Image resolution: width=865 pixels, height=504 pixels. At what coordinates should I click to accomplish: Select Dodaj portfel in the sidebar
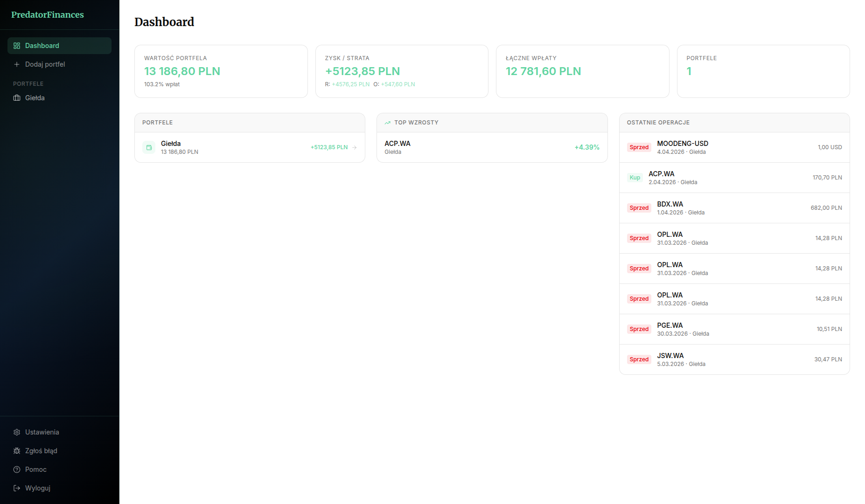[x=45, y=64]
